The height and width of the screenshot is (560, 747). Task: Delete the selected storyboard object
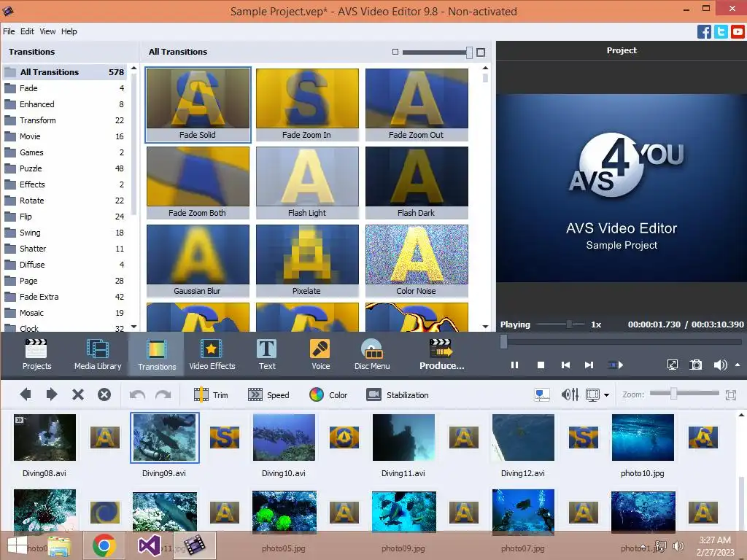[77, 394]
